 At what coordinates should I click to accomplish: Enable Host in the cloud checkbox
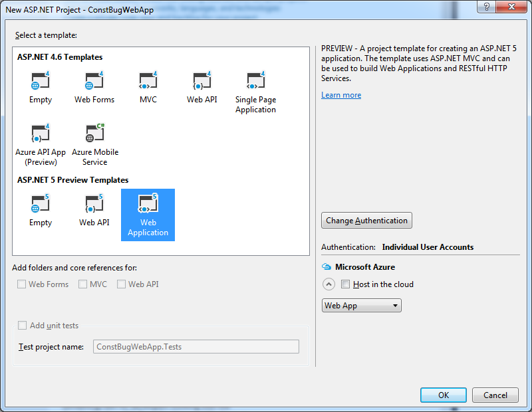(x=345, y=284)
